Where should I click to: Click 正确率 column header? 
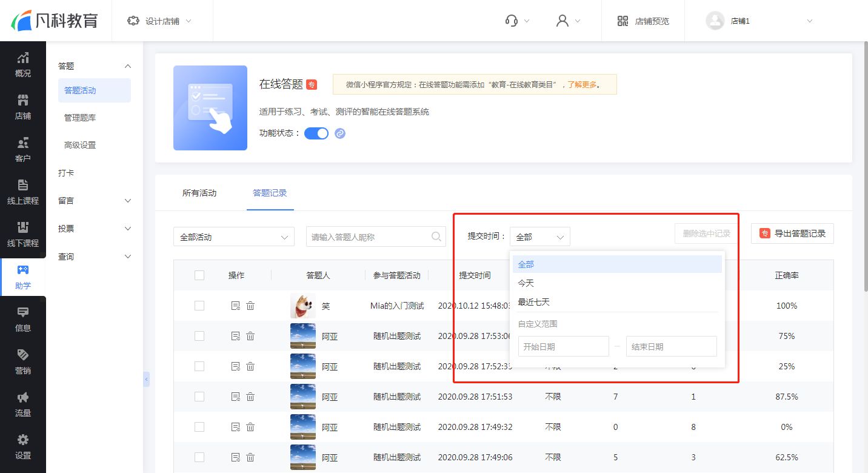[787, 275]
